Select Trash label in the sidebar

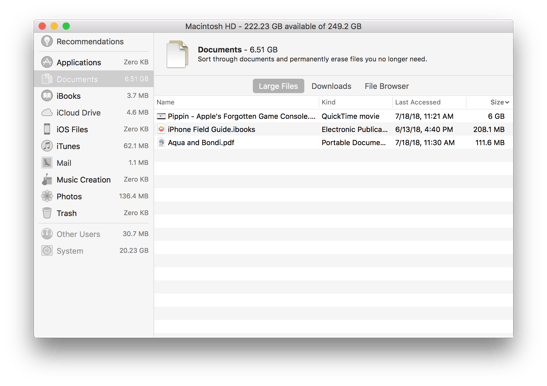tap(67, 213)
